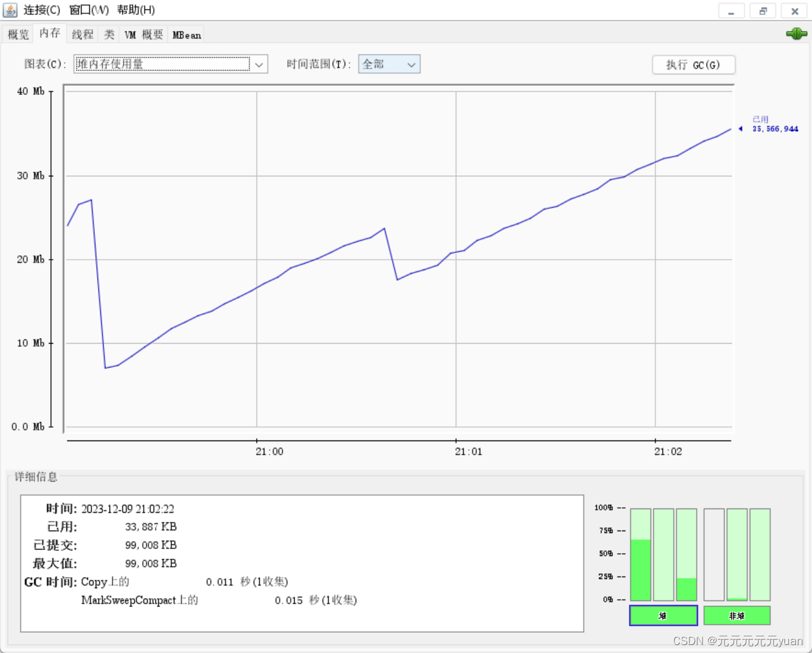
Task: Click the 20 Mb axis label
Action: pos(31,260)
